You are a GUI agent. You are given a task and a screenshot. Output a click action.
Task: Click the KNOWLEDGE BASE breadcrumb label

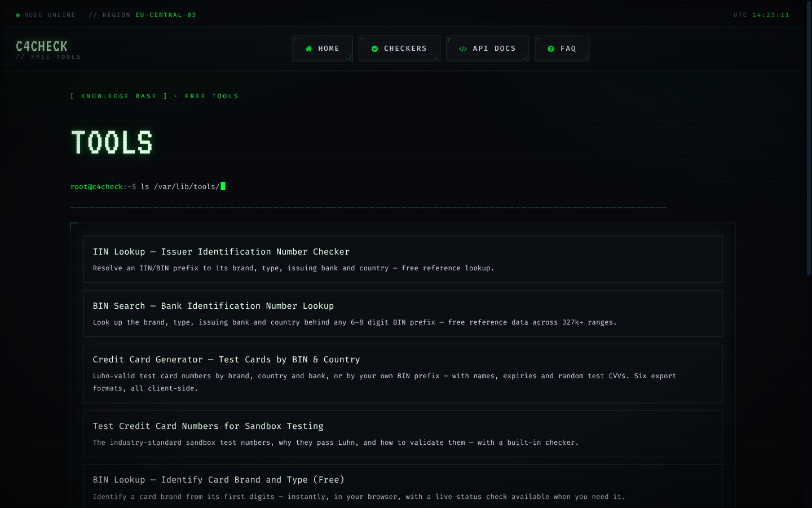119,96
